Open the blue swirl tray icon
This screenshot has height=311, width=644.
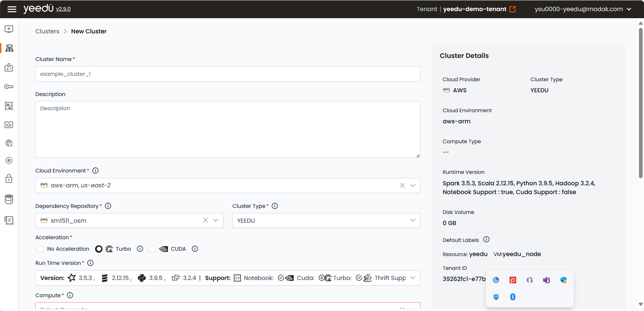tap(496, 280)
